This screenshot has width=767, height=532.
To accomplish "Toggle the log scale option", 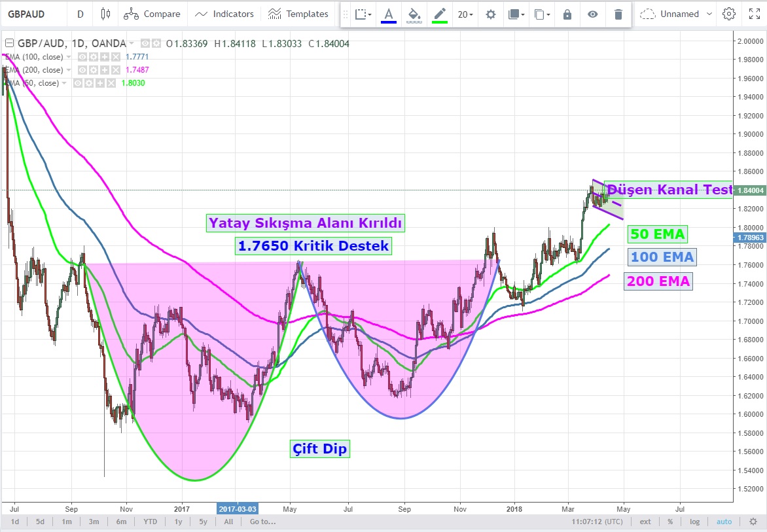I will tap(694, 522).
